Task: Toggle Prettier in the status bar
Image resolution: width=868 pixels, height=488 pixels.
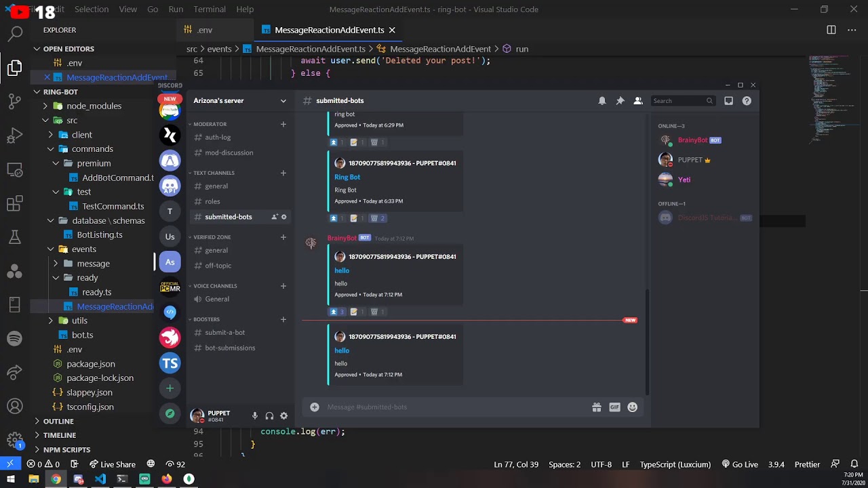Action: [x=807, y=464]
